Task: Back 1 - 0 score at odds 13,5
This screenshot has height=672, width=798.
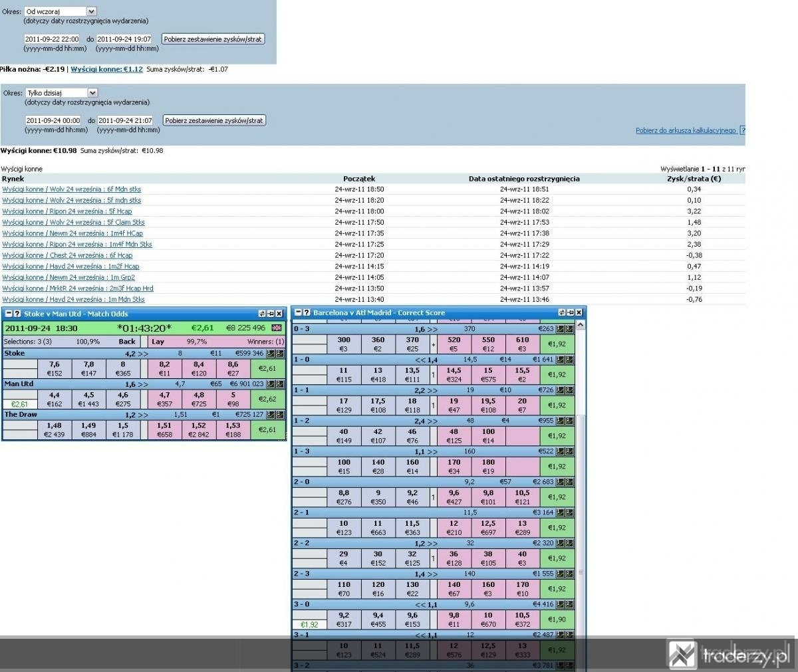Action: point(412,374)
